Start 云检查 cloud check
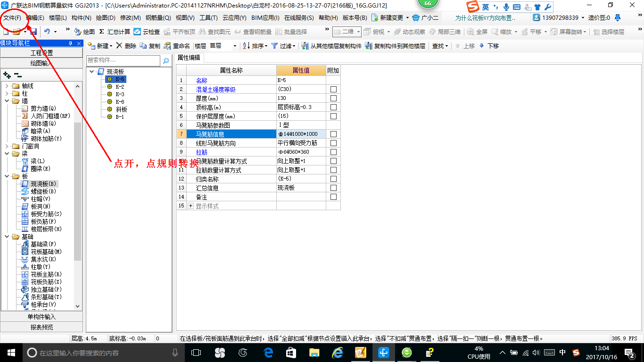This screenshot has width=644, height=362. click(x=147, y=32)
